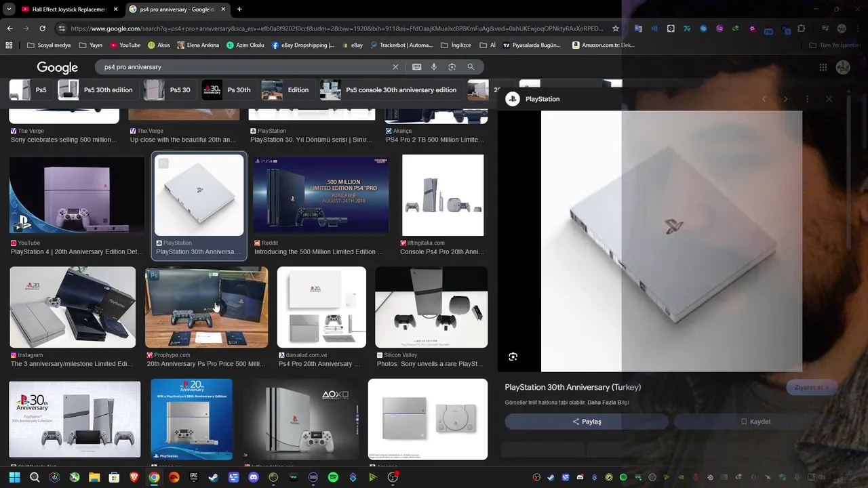Open the Windows Start menu

point(14,477)
